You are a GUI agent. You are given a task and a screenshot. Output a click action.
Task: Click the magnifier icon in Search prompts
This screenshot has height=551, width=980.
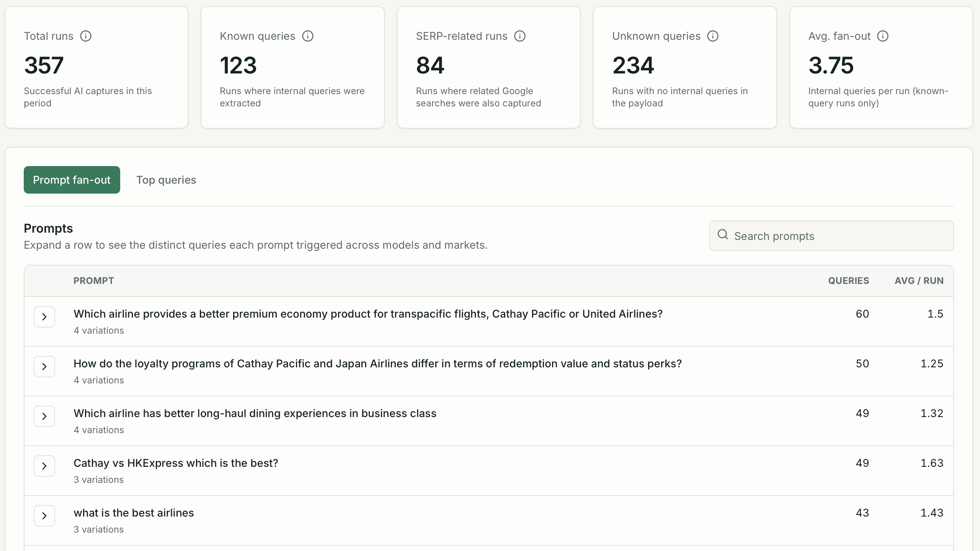pyautogui.click(x=723, y=234)
